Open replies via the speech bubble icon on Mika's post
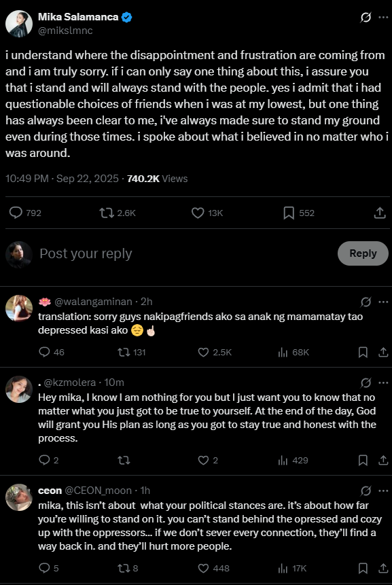The image size is (392, 585). point(16,212)
